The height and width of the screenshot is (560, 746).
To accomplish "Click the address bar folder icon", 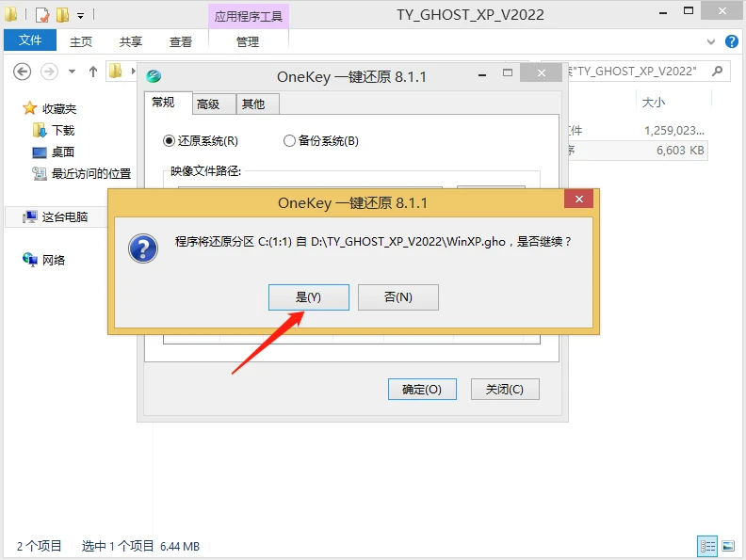I will (116, 72).
